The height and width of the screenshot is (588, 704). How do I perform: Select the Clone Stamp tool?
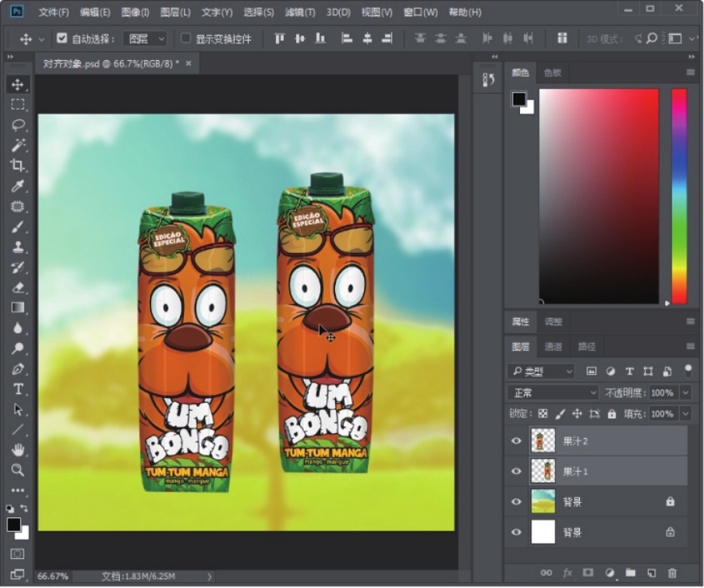(x=18, y=247)
